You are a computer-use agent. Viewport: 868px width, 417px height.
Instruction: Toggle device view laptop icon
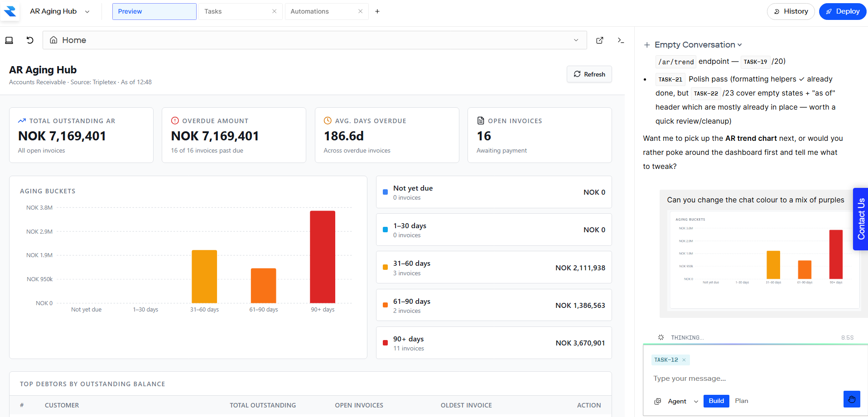(x=9, y=40)
